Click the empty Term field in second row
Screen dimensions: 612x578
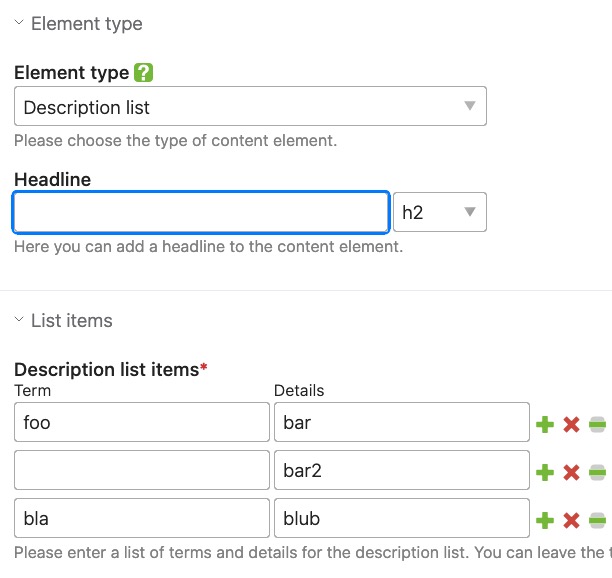142,470
